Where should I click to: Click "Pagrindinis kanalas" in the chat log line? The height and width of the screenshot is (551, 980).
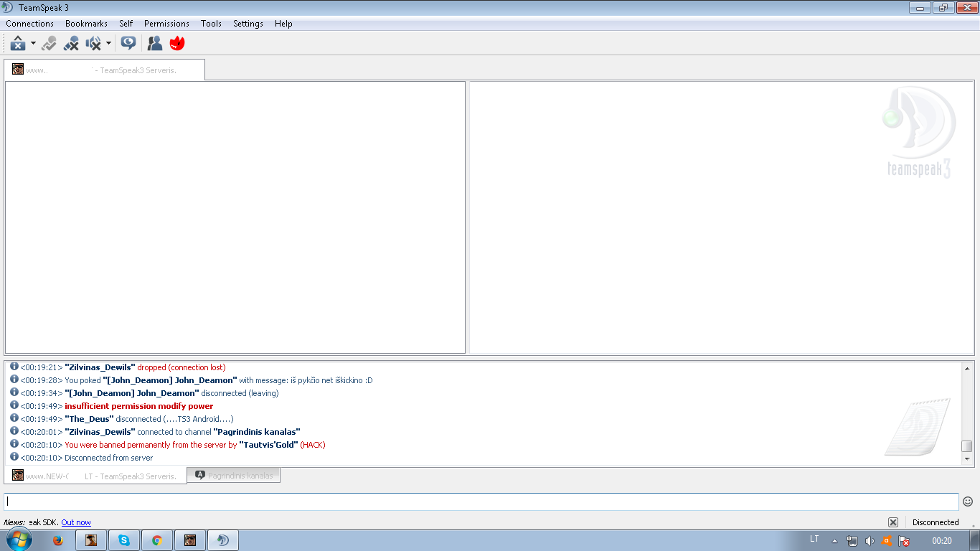[x=257, y=432]
